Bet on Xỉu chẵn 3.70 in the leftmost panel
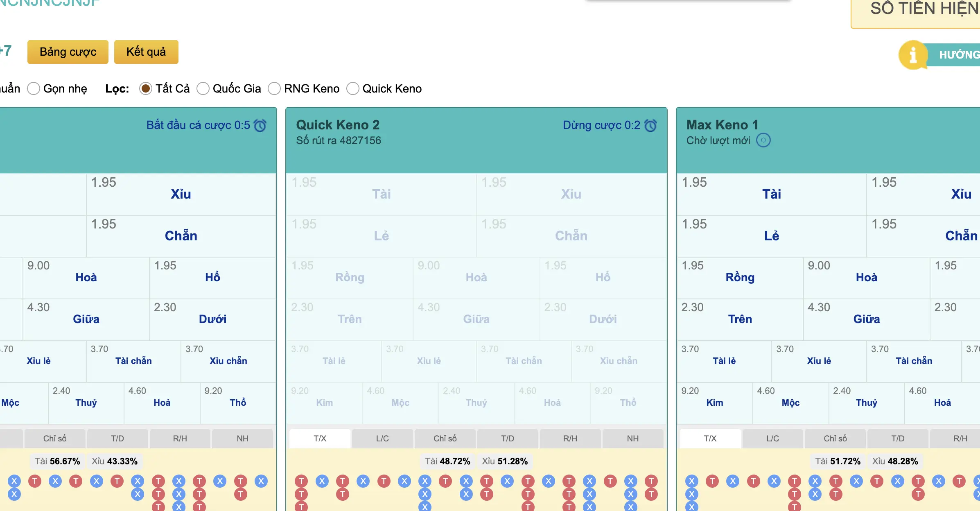Screen dimensions: 980x511 pos(228,362)
